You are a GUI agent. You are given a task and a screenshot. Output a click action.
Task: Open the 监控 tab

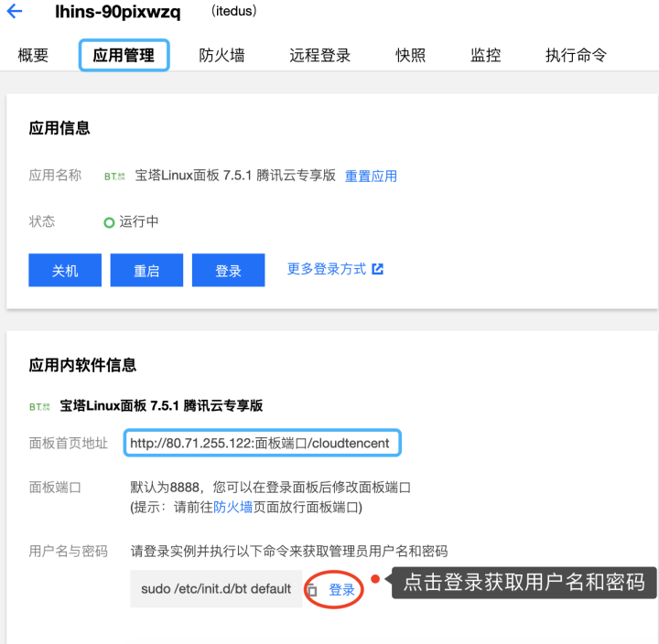click(x=485, y=55)
